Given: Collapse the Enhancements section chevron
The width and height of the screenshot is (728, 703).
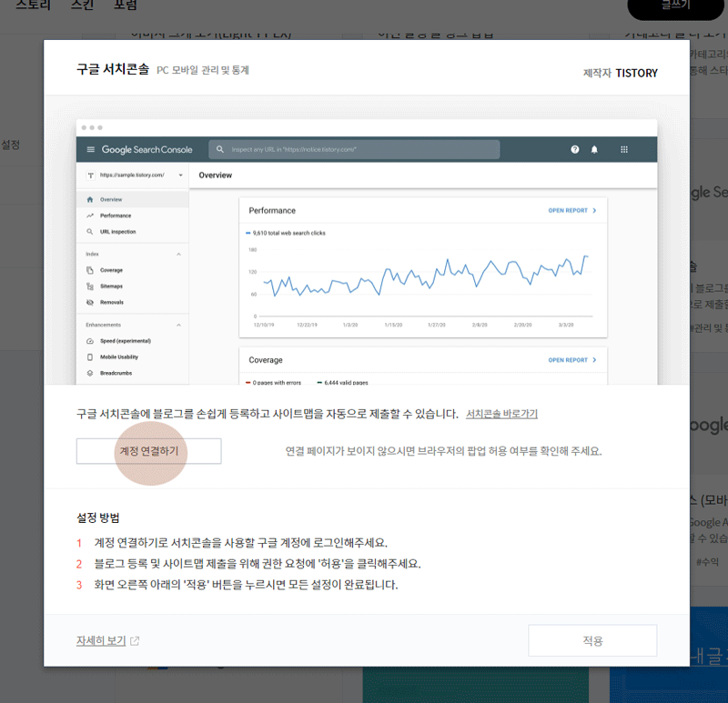Looking at the screenshot, I should point(178,325).
